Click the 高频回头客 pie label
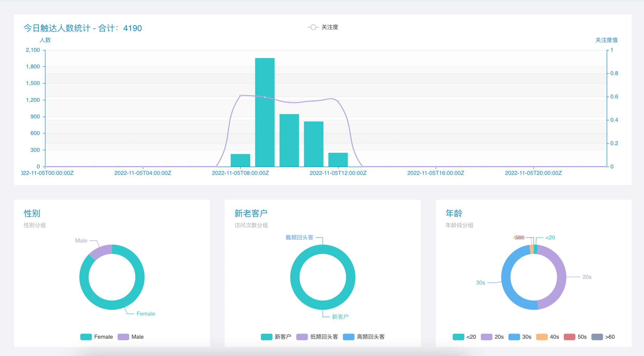The height and width of the screenshot is (356, 644). [299, 238]
